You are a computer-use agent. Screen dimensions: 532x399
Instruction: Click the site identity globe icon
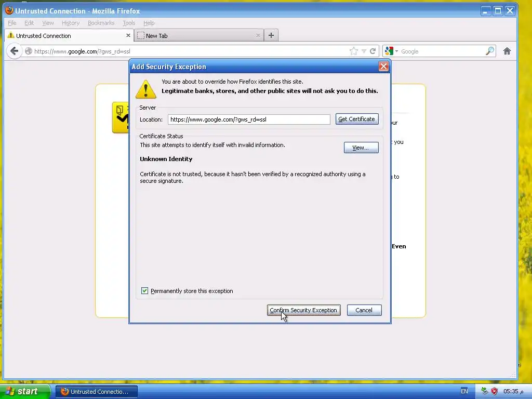(29, 51)
